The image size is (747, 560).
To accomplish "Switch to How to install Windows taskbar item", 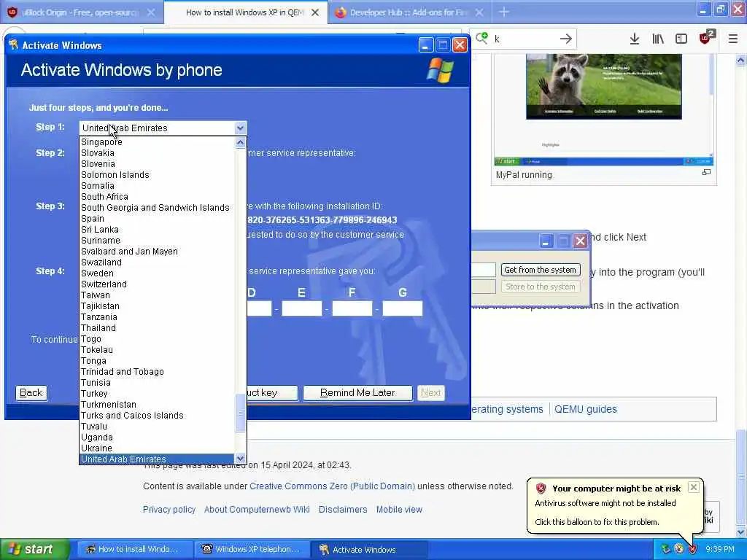I will 135,549.
